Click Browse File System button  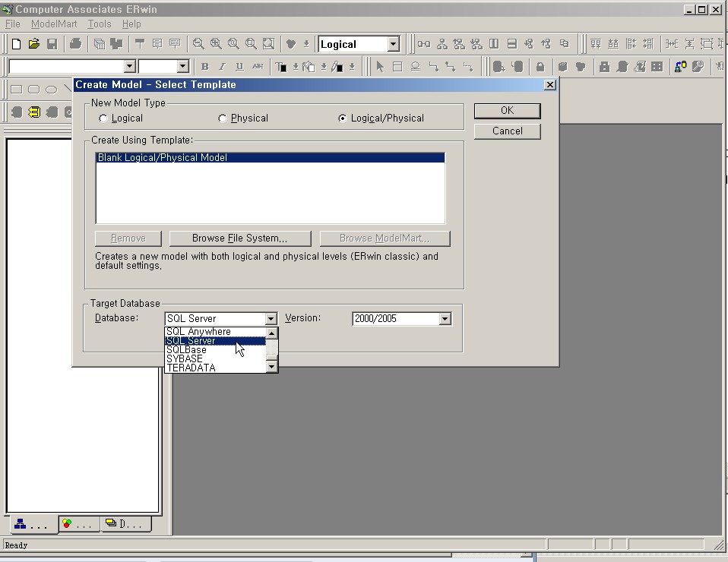[x=240, y=238]
